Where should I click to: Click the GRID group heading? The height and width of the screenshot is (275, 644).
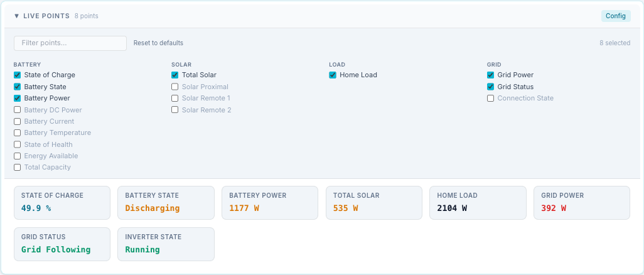[x=494, y=65]
